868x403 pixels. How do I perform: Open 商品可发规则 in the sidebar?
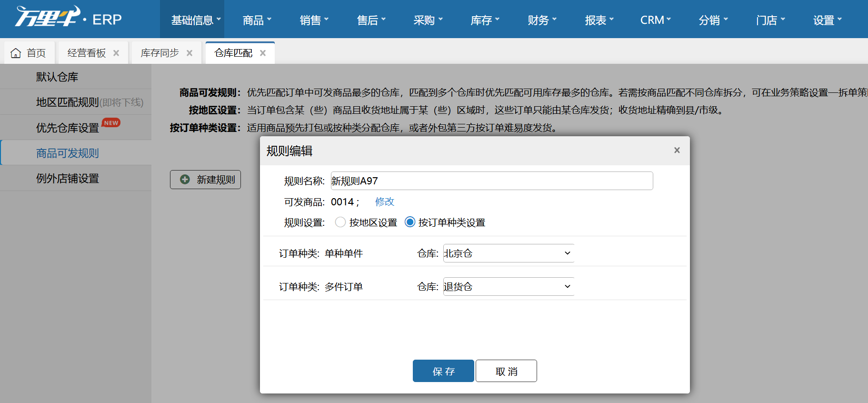point(76,153)
